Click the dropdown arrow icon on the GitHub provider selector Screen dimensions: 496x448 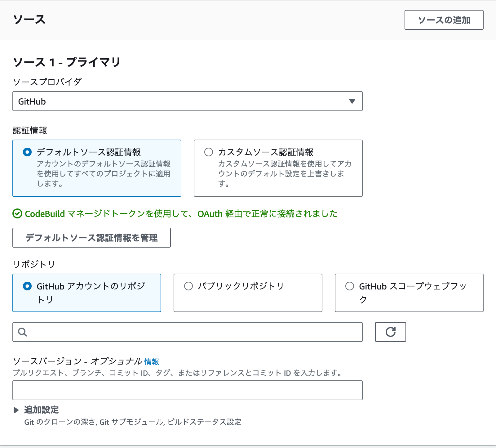tap(352, 101)
